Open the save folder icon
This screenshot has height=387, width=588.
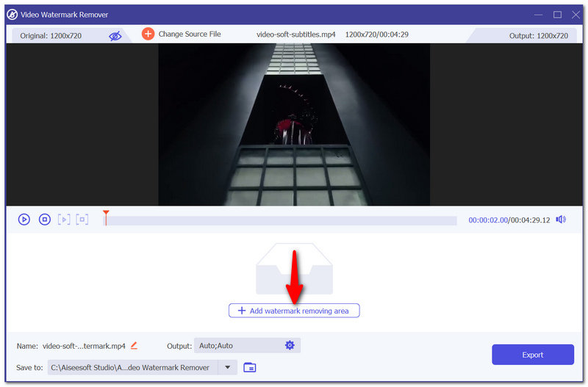[250, 367]
